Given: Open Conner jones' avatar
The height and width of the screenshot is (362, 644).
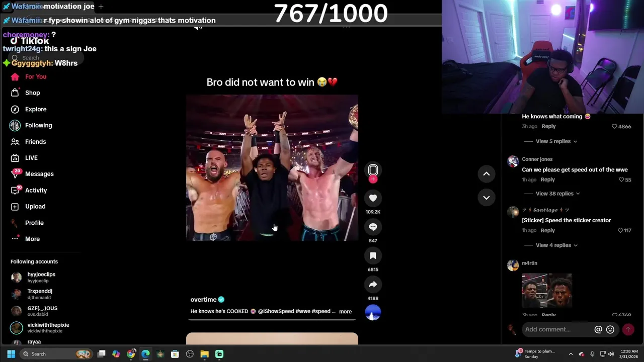Looking at the screenshot, I should pos(513,161).
